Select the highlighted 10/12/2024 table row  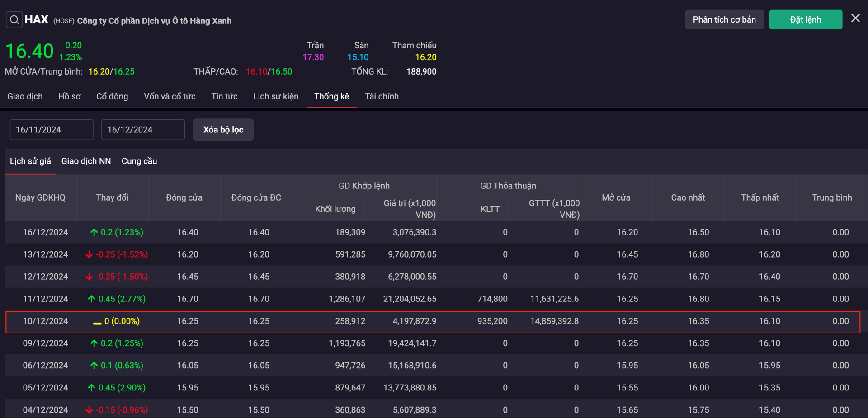click(432, 321)
